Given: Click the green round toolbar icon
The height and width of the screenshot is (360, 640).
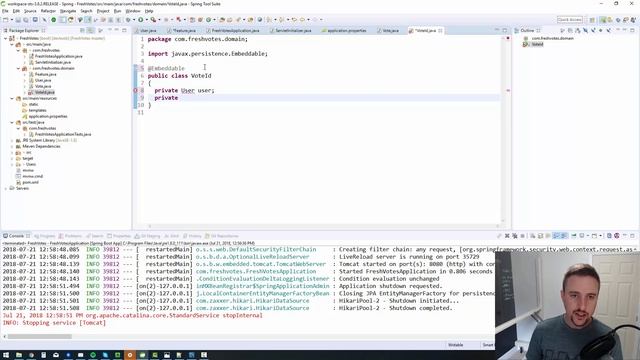Looking at the screenshot, I should (53, 20).
